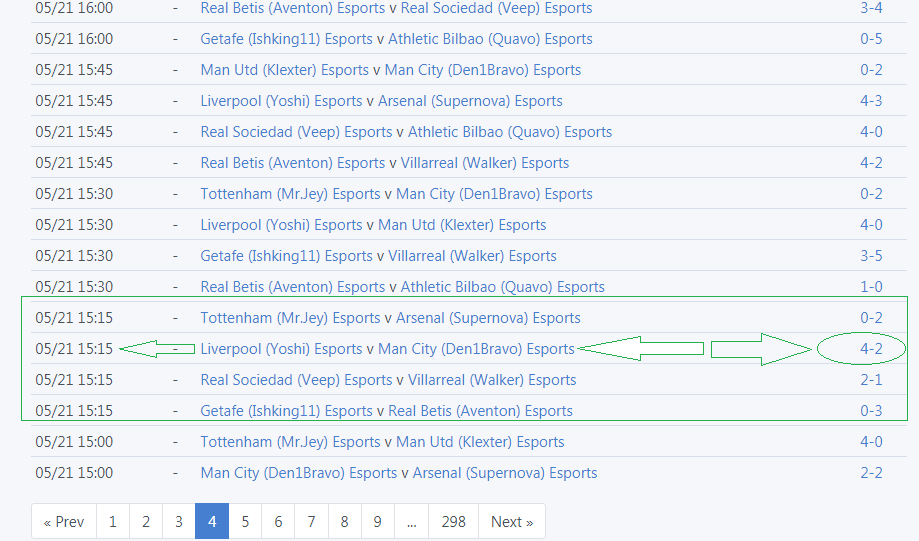
Task: Click the 2-2 score link
Action: pyautogui.click(x=871, y=473)
